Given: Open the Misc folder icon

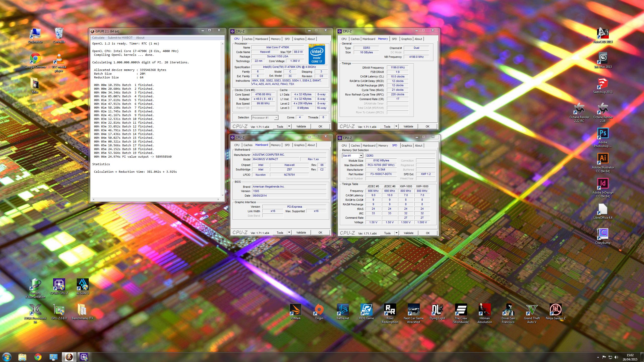Looking at the screenshot, I should 35,86.
